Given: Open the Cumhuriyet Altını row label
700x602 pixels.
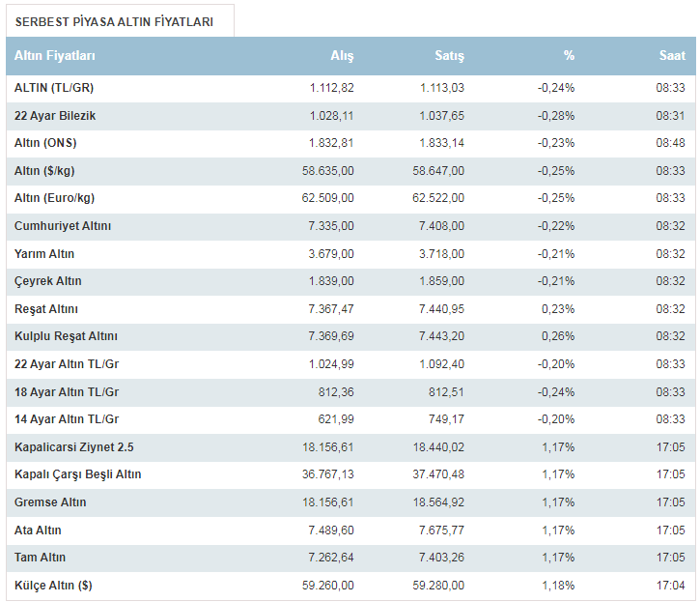Looking at the screenshot, I should [63, 226].
